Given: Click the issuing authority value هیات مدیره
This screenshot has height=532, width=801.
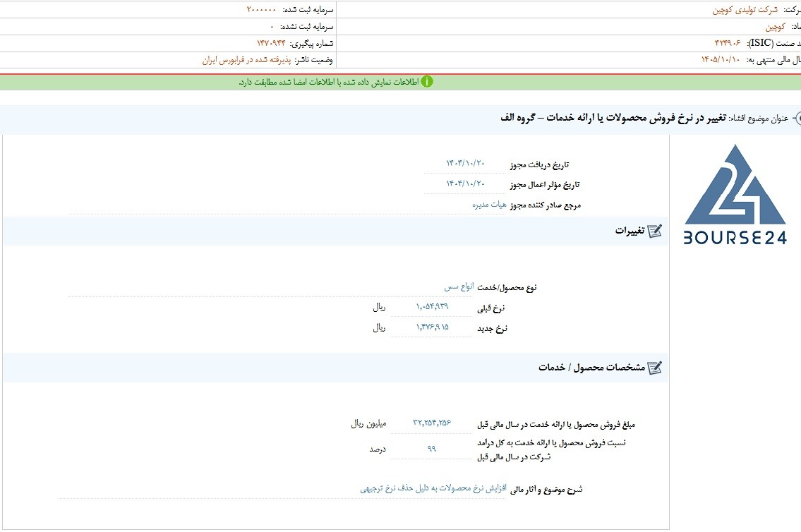Looking at the screenshot, I should point(489,205).
